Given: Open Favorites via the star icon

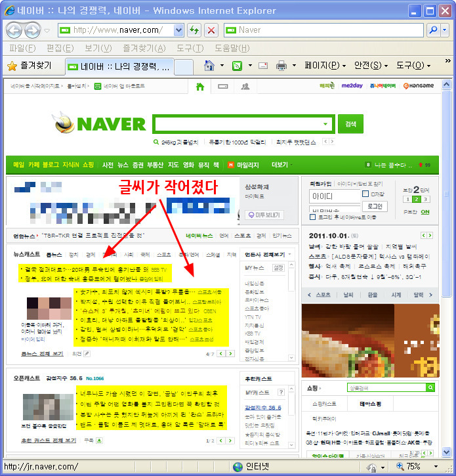Looking at the screenshot, I should (12, 66).
